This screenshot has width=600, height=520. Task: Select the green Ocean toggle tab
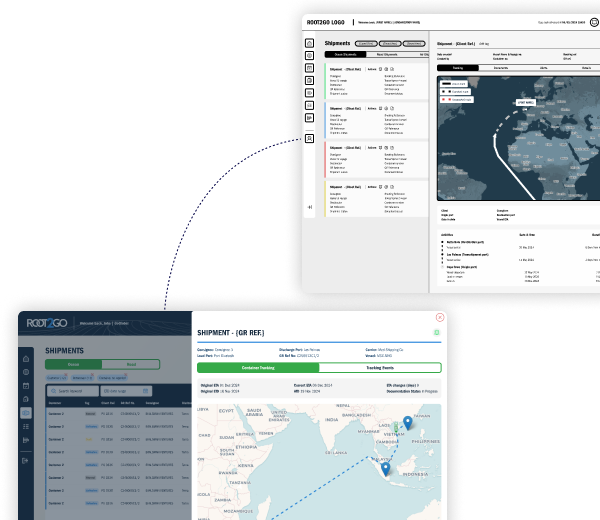(x=73, y=364)
